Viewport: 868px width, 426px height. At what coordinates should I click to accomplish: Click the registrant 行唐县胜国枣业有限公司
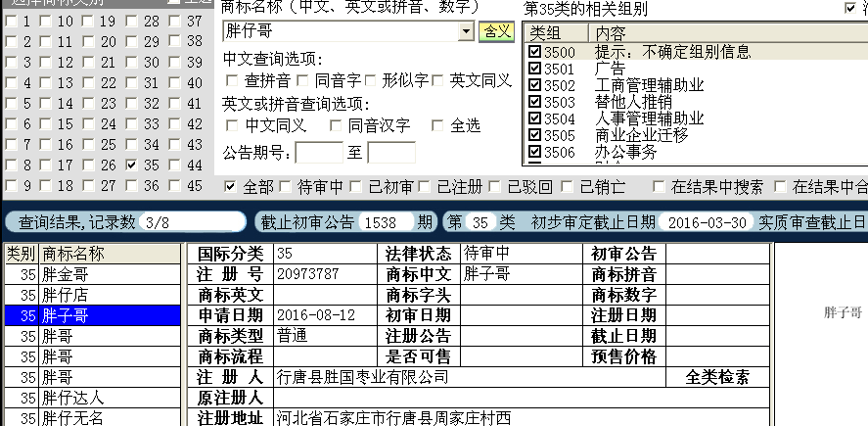(x=363, y=378)
